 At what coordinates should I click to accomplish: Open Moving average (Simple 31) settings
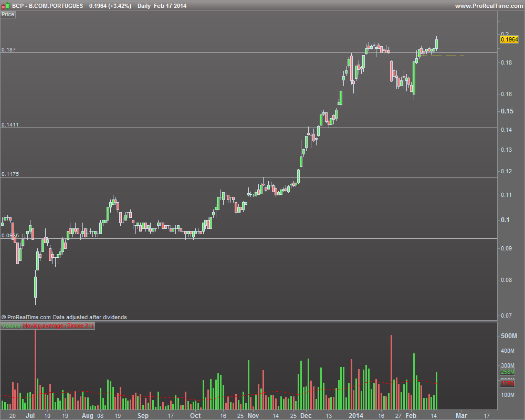point(58,325)
